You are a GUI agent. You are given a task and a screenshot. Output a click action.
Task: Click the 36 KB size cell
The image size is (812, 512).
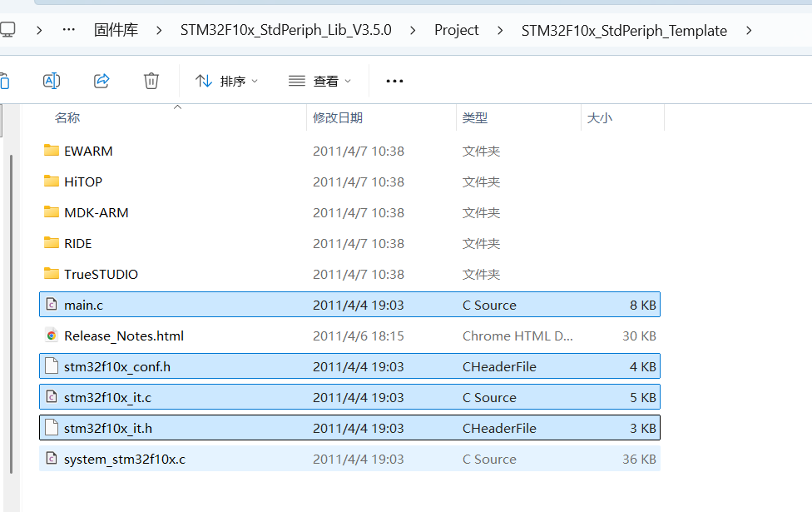point(639,460)
